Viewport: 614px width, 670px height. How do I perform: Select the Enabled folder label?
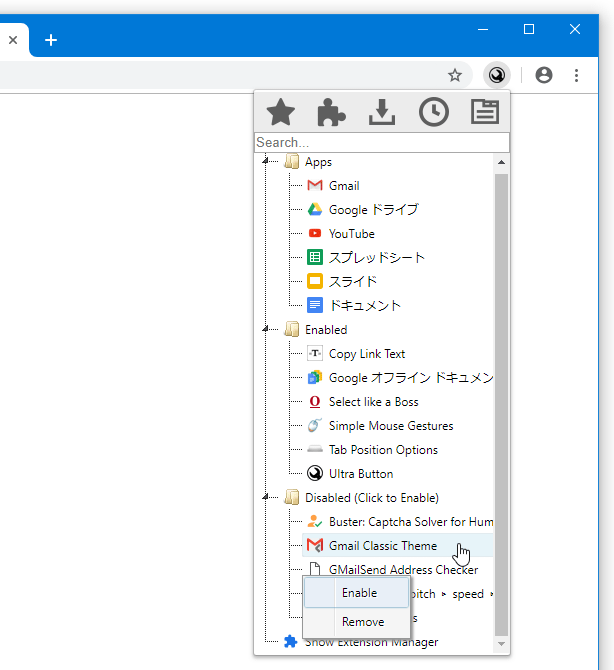click(x=326, y=330)
